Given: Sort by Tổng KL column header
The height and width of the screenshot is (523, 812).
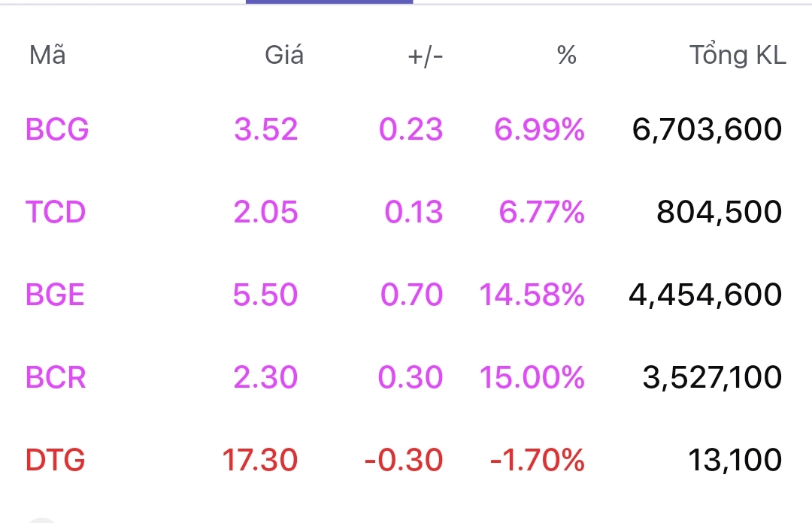Looking at the screenshot, I should pyautogui.click(x=738, y=55).
